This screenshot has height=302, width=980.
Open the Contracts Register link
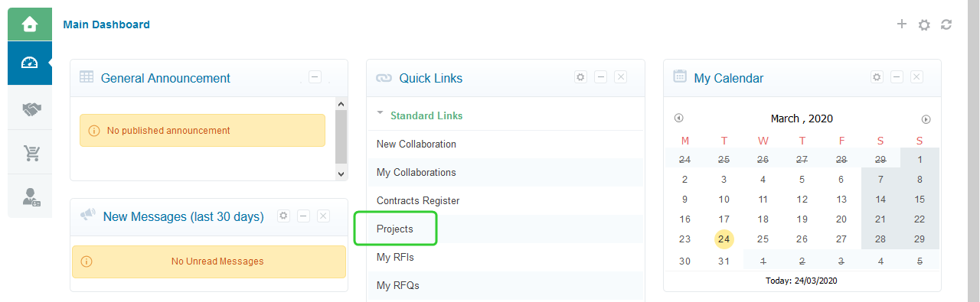pos(418,200)
